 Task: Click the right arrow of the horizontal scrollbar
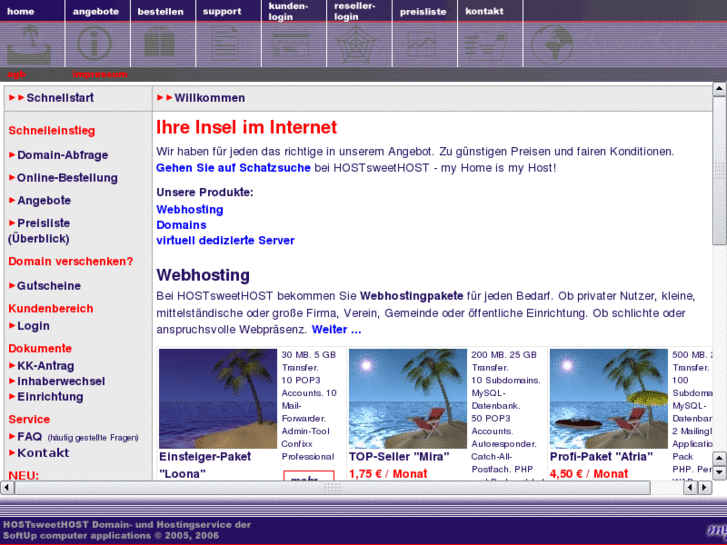click(705, 487)
